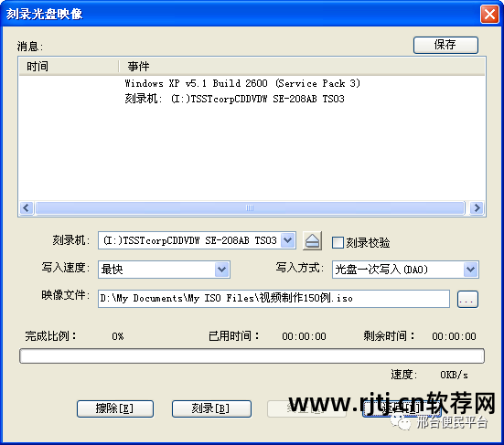Click the eject disc tray icon
Screen dimensions: 504x445
tap(312, 241)
